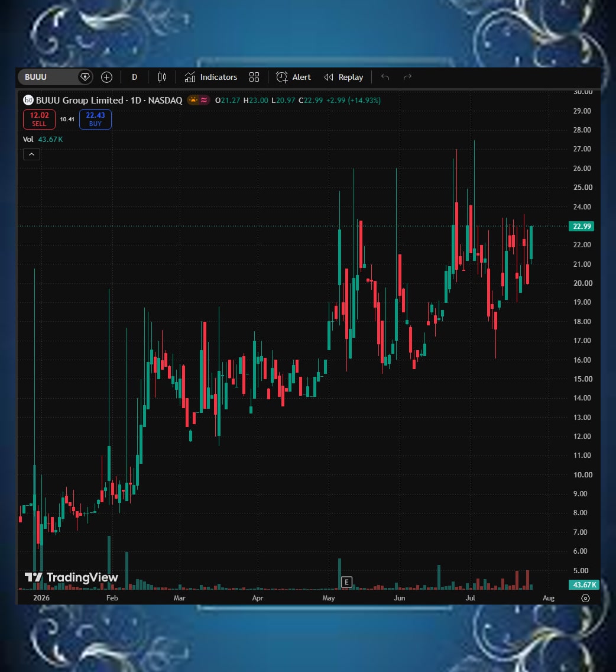The image size is (616, 672).
Task: Click the extended-hours sun status icon
Action: 193,101
